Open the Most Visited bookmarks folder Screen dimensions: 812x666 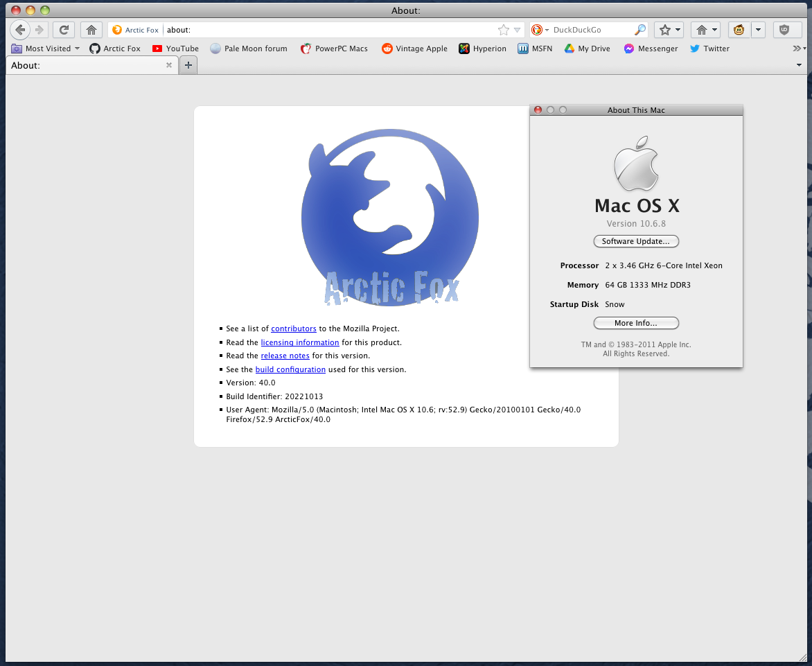pos(46,49)
